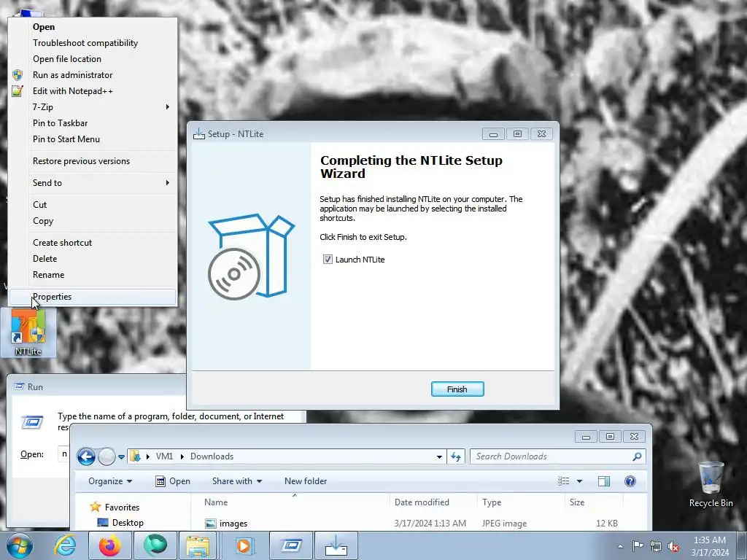The width and height of the screenshot is (747, 560).
Task: Open the view options dropdown arrow
Action: pyautogui.click(x=579, y=481)
